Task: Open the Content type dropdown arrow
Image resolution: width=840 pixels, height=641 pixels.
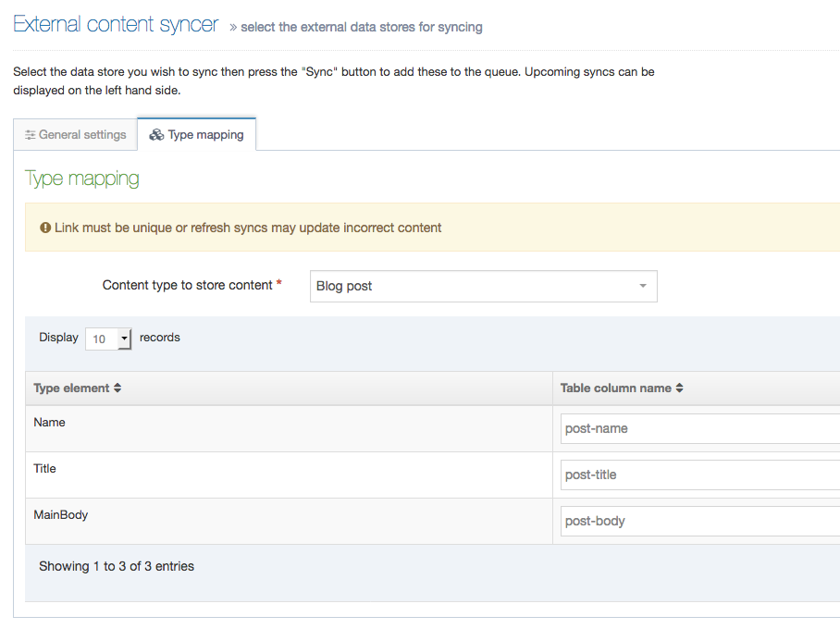Action: point(643,287)
